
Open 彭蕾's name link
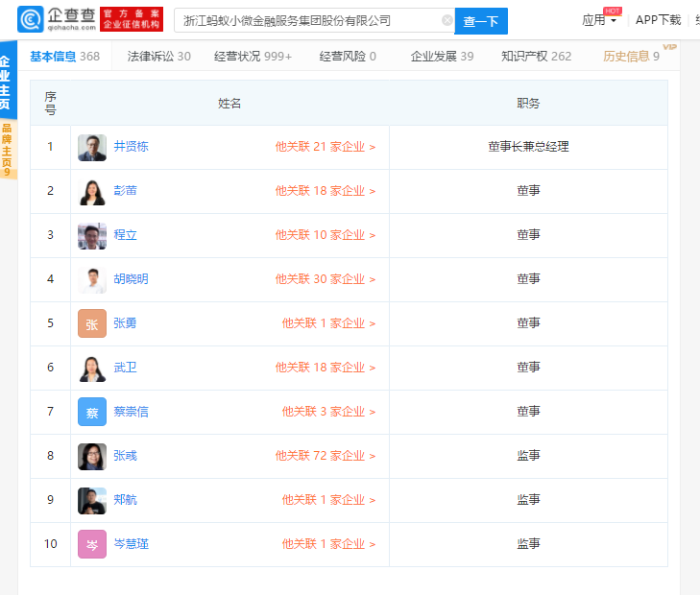coord(126,191)
